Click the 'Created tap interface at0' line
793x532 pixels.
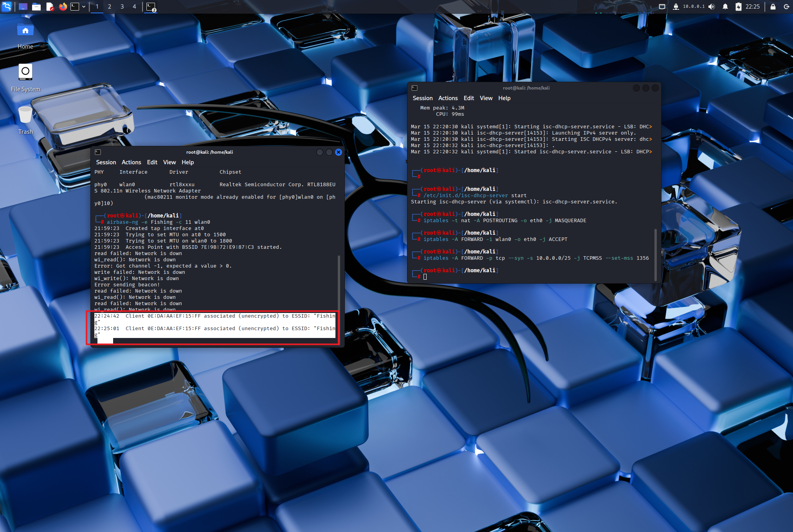pos(149,228)
